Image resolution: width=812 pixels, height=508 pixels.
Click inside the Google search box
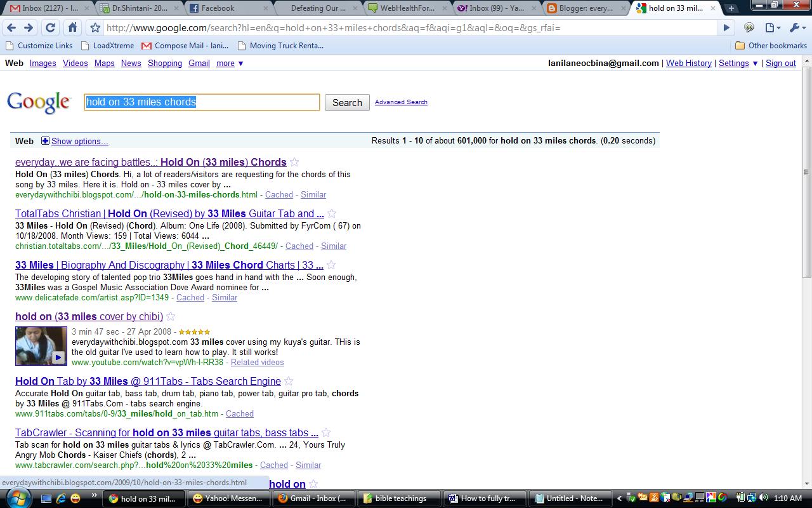(x=202, y=102)
